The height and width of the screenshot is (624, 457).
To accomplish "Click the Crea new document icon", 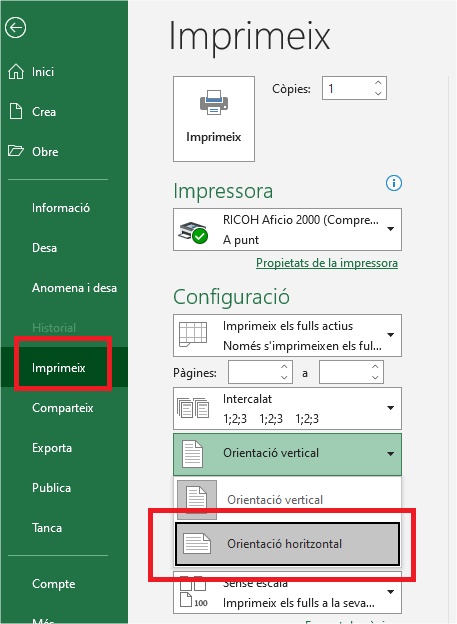I will click(x=16, y=111).
